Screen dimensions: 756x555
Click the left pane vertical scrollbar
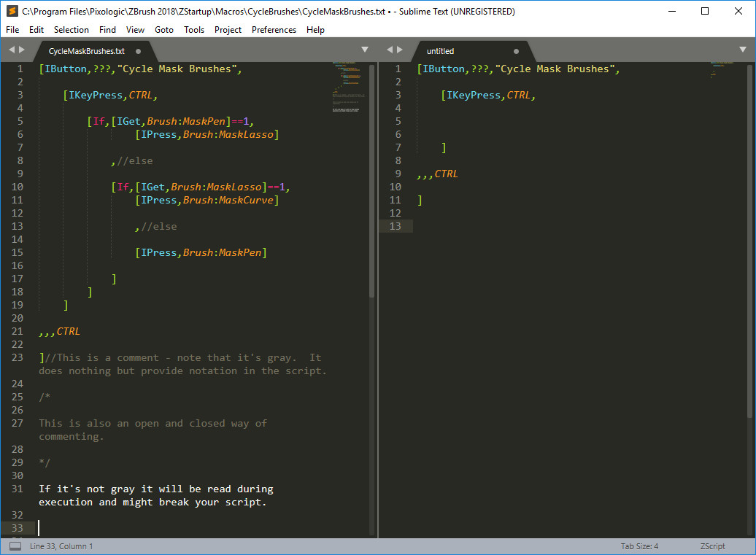(x=371, y=181)
